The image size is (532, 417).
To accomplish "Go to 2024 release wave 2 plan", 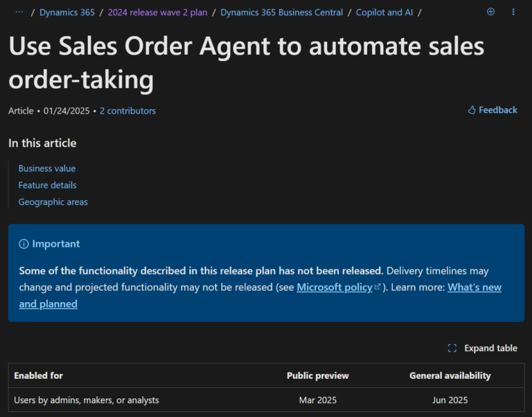I will (x=157, y=12).
